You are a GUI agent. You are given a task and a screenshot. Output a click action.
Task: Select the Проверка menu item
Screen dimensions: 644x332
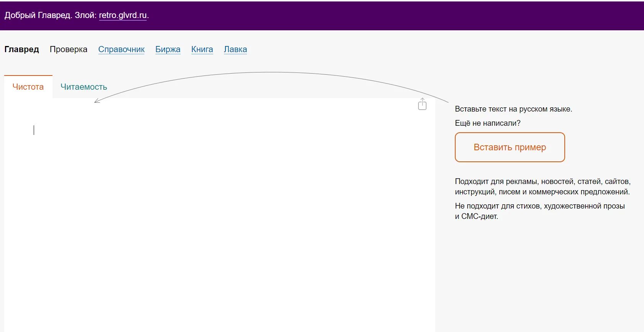69,49
